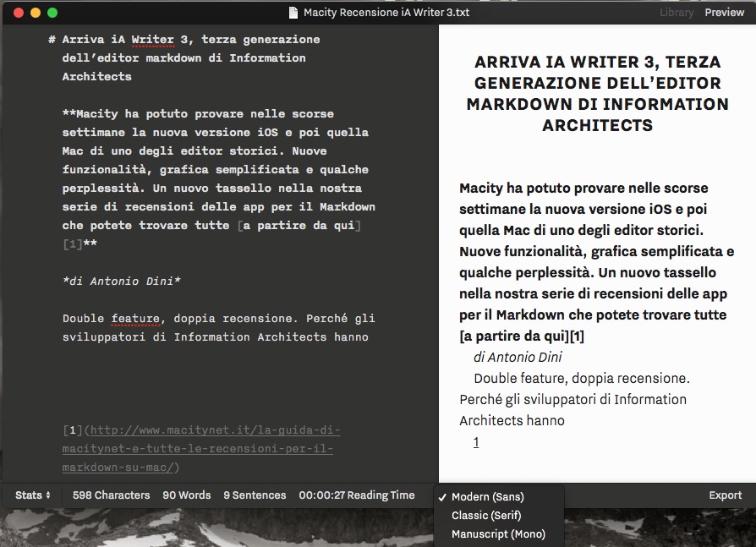The width and height of the screenshot is (756, 547).
Task: Click the green zoom window button
Action: [52, 13]
